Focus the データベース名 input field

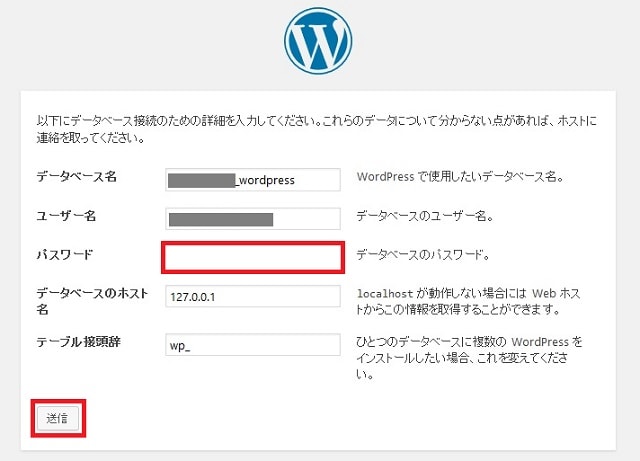click(x=253, y=180)
